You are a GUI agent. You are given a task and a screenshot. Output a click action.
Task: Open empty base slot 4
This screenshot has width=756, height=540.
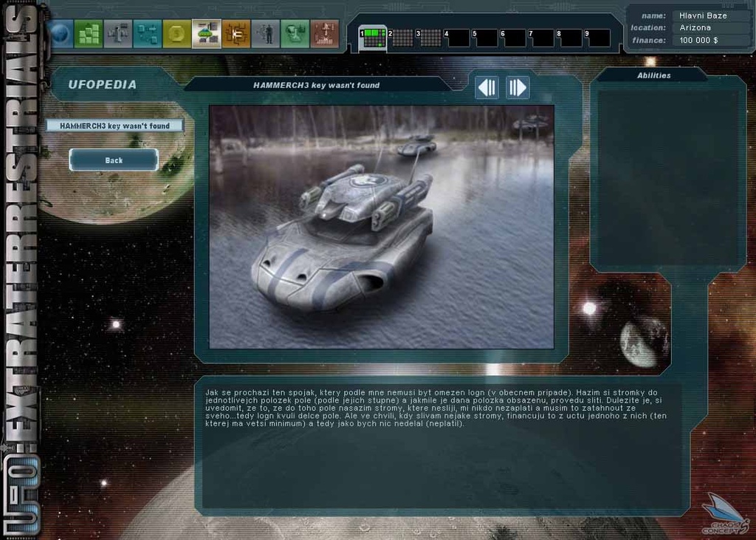[458, 35]
